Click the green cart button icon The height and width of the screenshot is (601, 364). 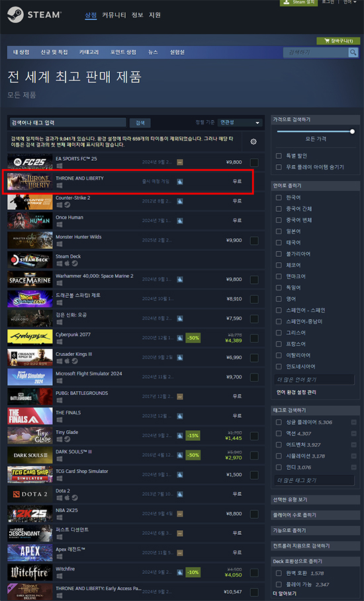(327, 40)
